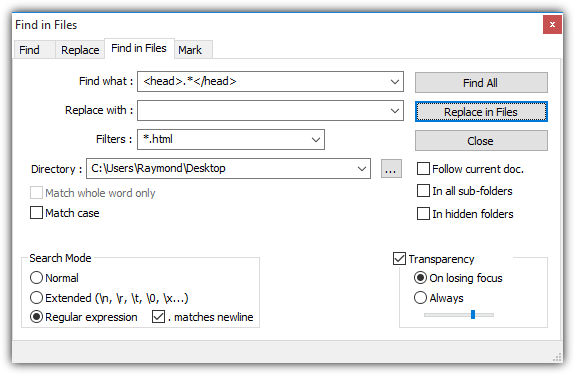
Task: Click the Find All button
Action: (x=481, y=83)
